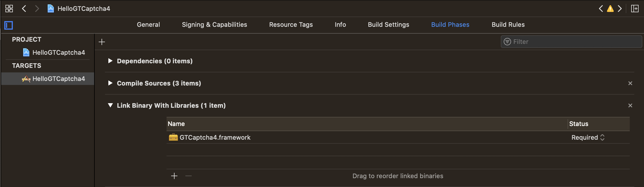Expand the Compile Sources section
The height and width of the screenshot is (187, 644).
click(110, 83)
